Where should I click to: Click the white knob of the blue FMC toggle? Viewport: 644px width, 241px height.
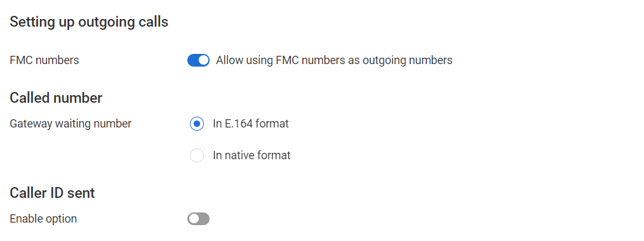[203, 60]
